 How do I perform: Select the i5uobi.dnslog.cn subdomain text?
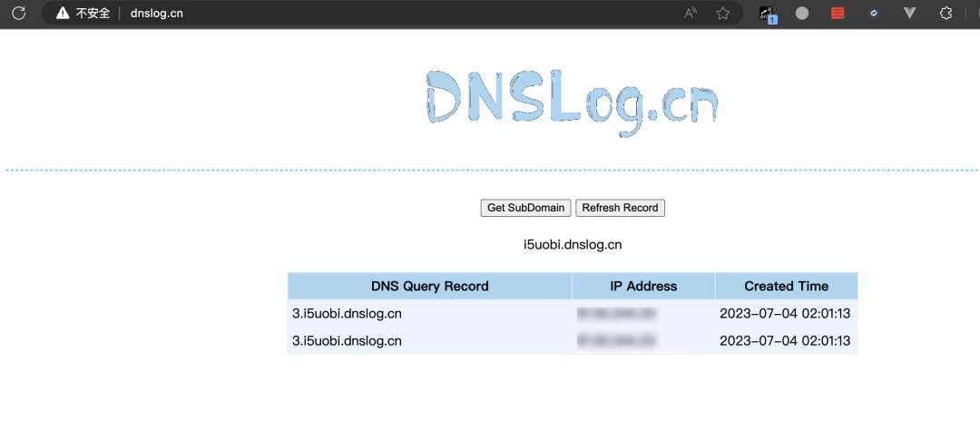click(573, 245)
